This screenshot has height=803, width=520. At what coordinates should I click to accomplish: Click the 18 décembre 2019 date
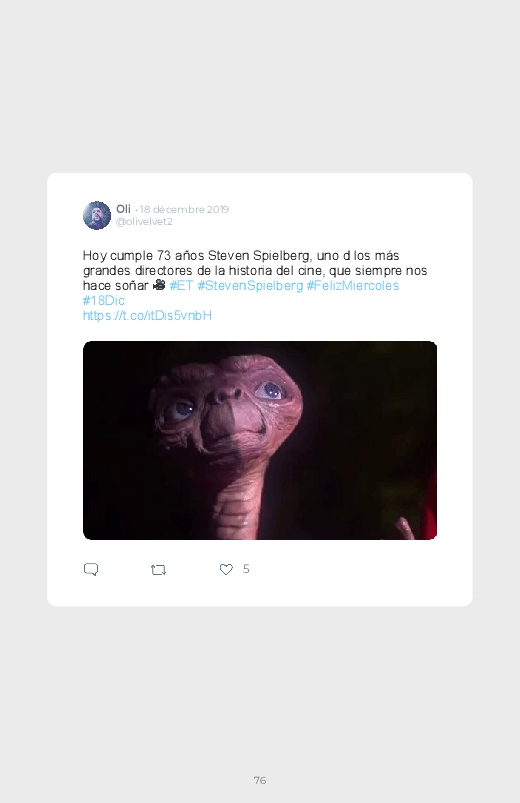tap(184, 209)
